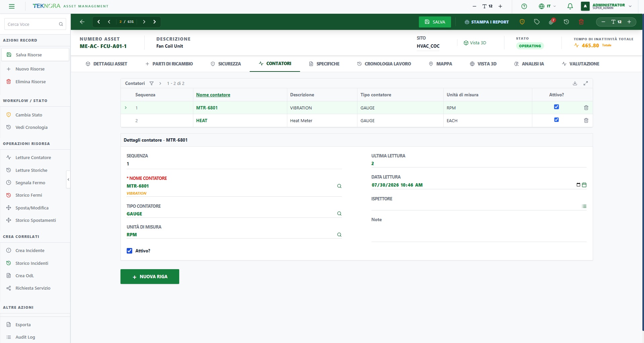Open lookup for Nome Contatore field

(339, 186)
